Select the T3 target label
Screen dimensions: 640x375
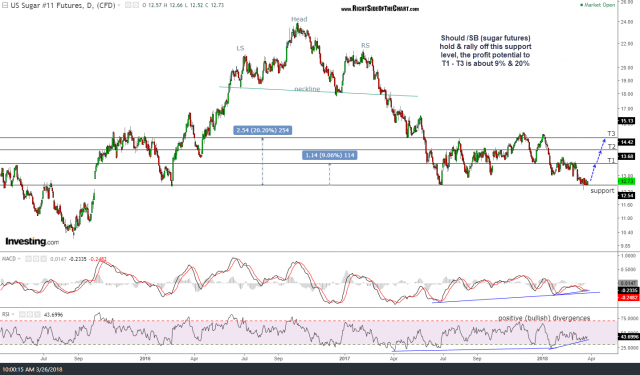pyautogui.click(x=611, y=133)
